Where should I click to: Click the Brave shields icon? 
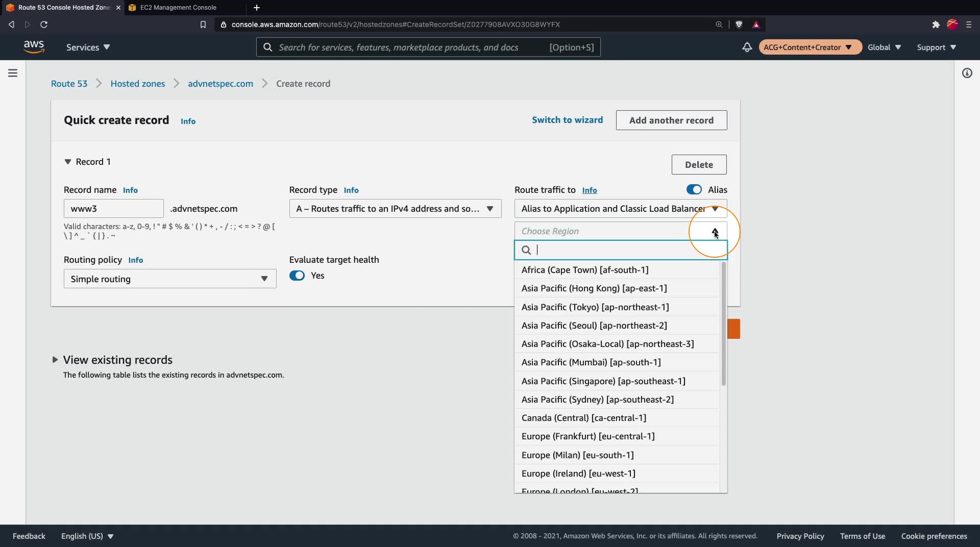tap(739, 24)
